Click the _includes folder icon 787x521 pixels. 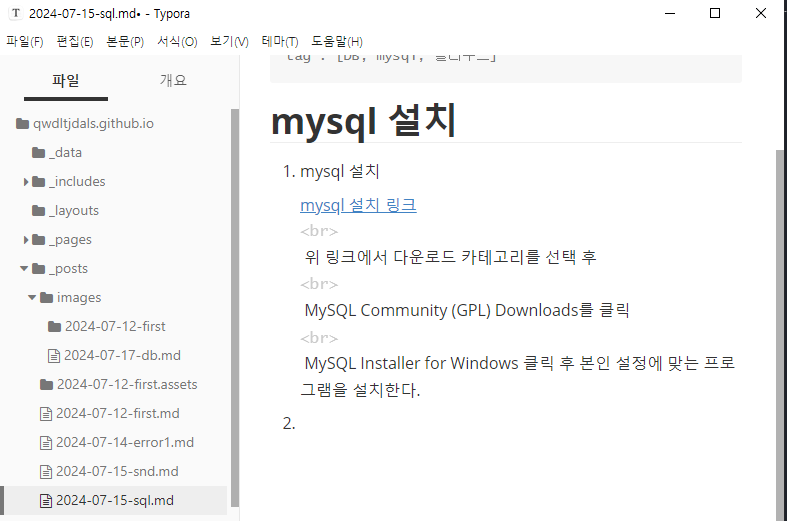[x=39, y=182]
